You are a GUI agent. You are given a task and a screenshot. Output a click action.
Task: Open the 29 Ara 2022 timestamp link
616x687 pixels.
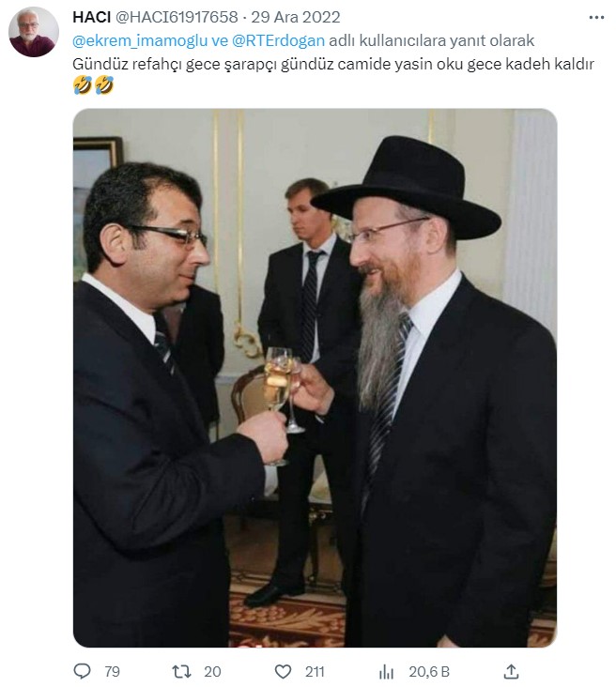(x=296, y=17)
